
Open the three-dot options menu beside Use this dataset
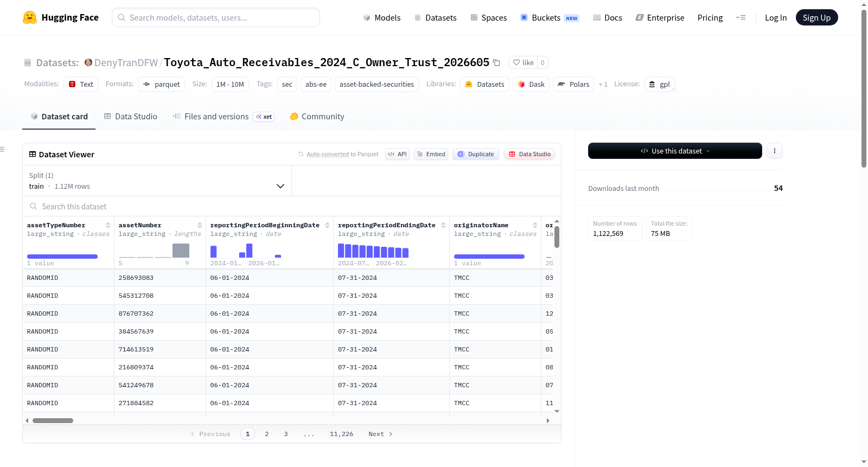(775, 151)
